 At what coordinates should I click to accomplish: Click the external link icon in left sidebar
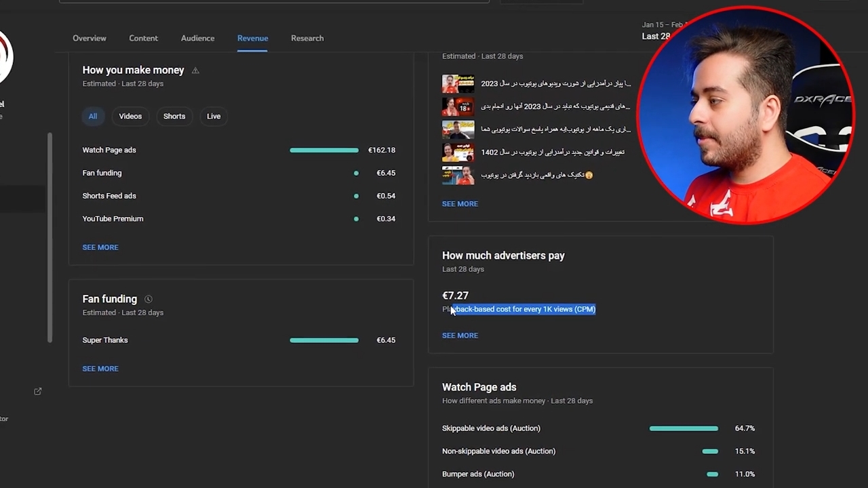click(x=38, y=391)
